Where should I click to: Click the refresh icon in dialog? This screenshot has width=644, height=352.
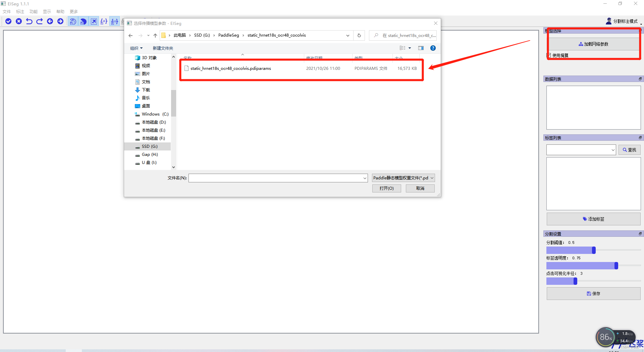[x=359, y=35]
